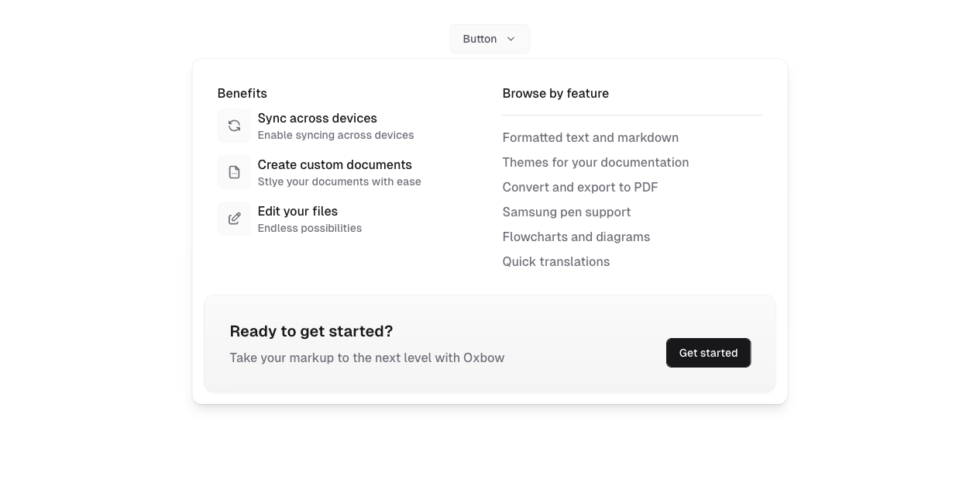
Task: Click the pencil edit files icon
Action: [x=234, y=219]
